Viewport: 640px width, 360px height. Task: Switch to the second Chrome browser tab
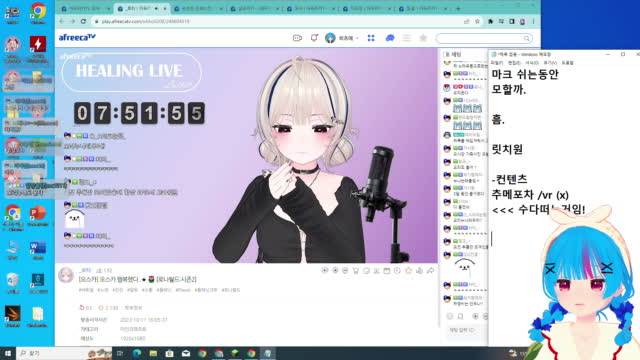[x=141, y=8]
